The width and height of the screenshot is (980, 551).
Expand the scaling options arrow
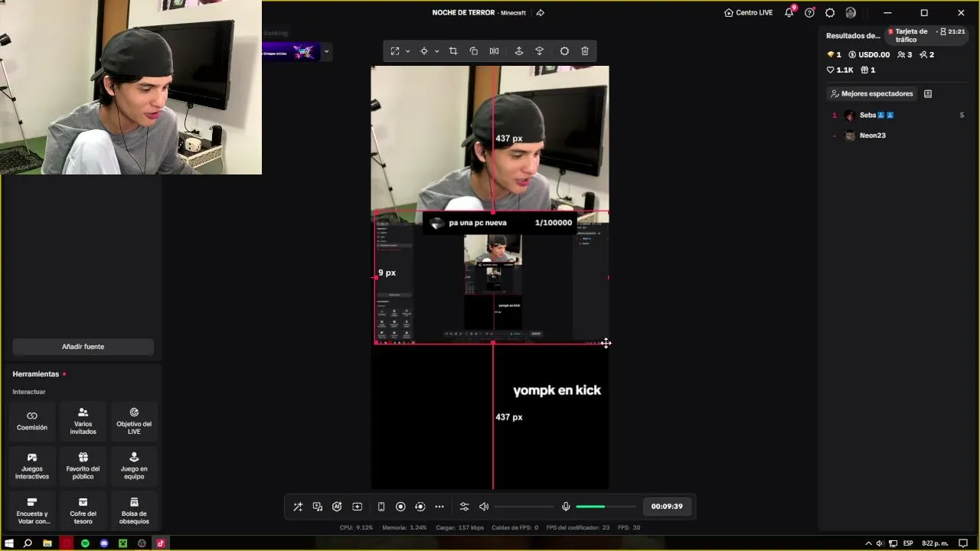coord(407,51)
